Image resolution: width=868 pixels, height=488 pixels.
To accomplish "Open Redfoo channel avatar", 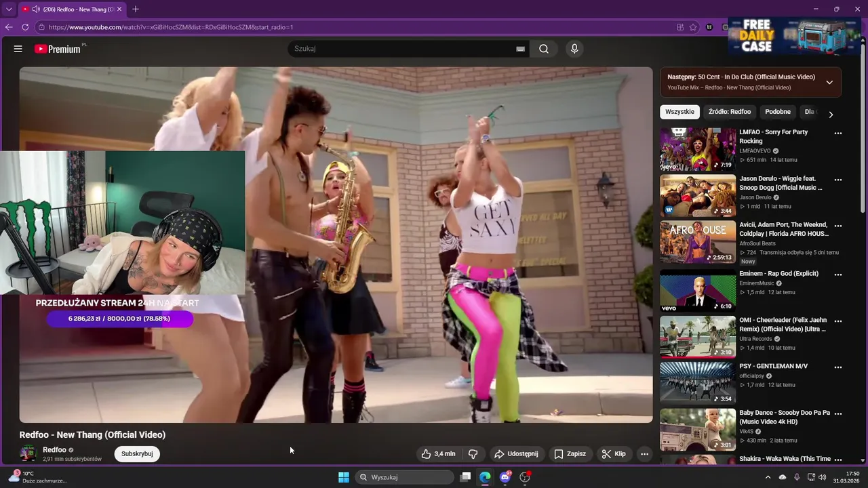I will 28,453.
